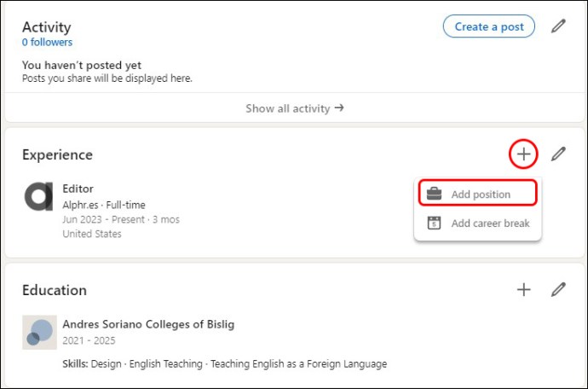Click Andres Soriano Colleges of Bislig
The image size is (588, 389).
(148, 324)
